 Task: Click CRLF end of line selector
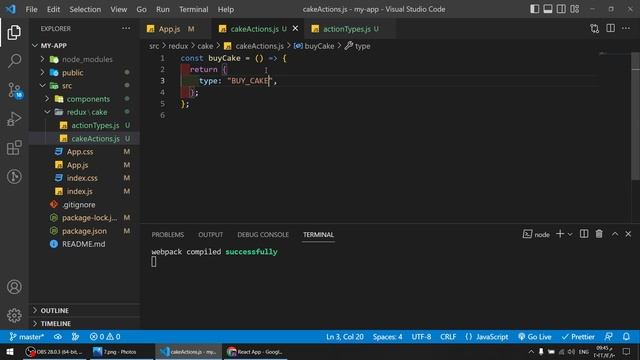coord(448,337)
